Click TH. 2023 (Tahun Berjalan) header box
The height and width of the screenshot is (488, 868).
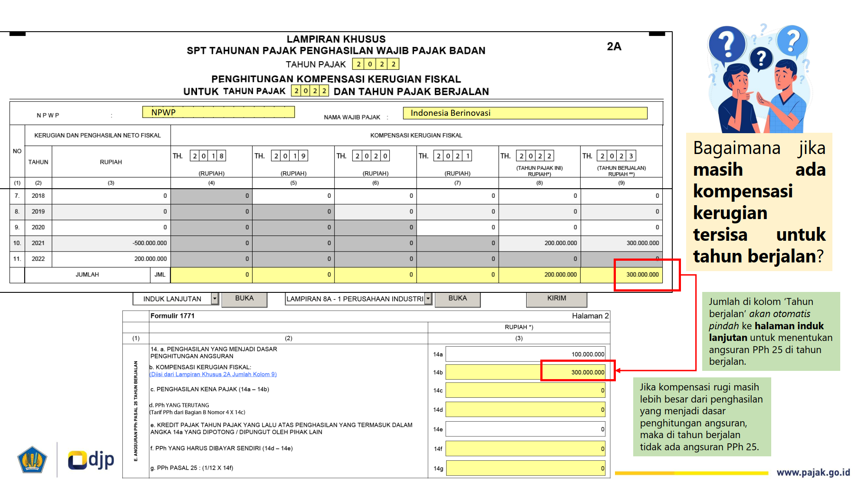(617, 156)
